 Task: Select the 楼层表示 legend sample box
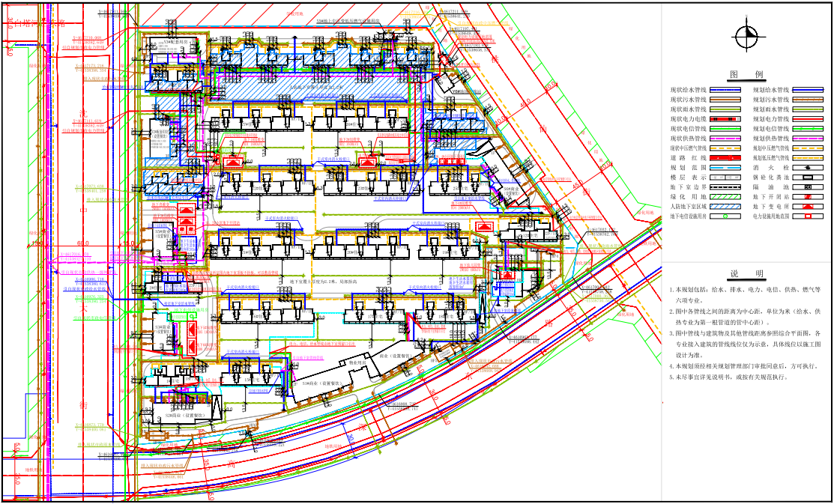point(725,177)
